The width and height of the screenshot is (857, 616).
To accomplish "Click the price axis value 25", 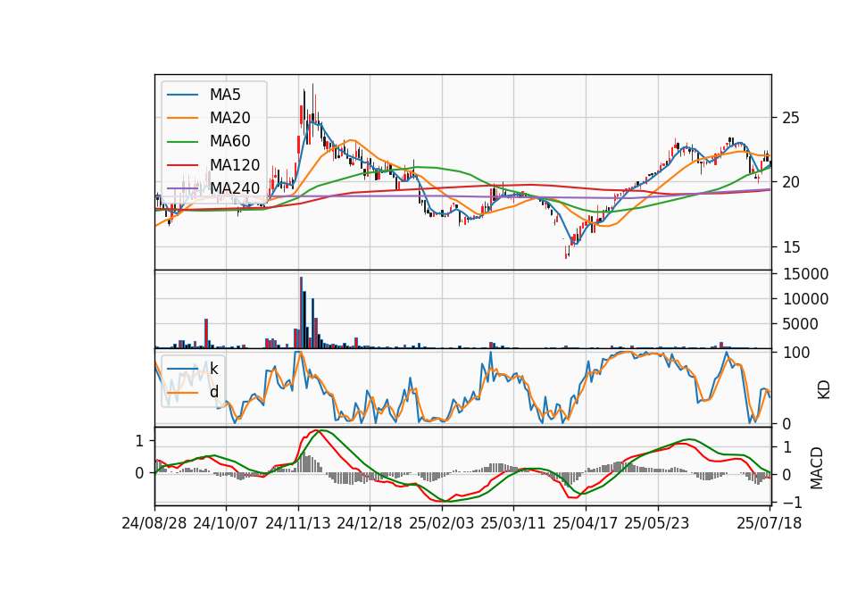I will coord(791,118).
